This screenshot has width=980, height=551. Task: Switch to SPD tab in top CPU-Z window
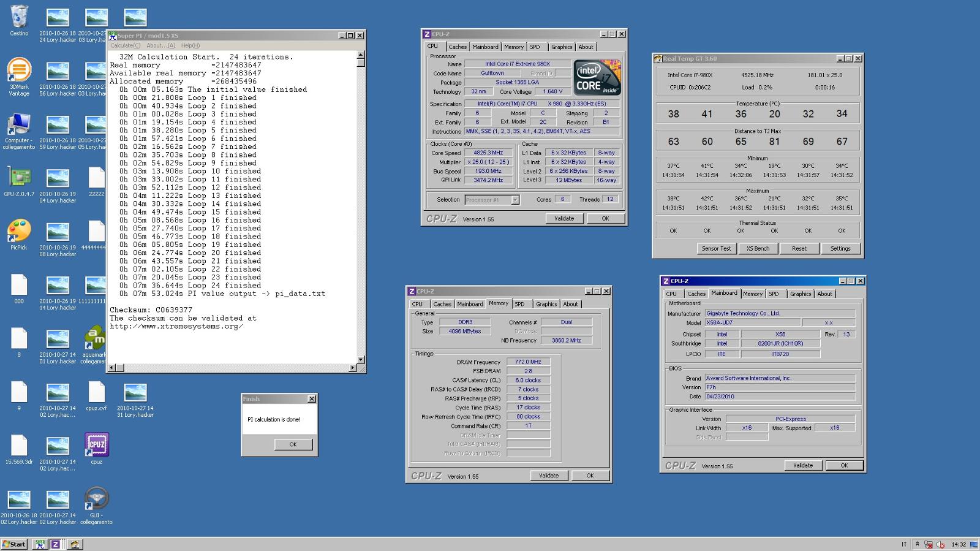(x=535, y=47)
